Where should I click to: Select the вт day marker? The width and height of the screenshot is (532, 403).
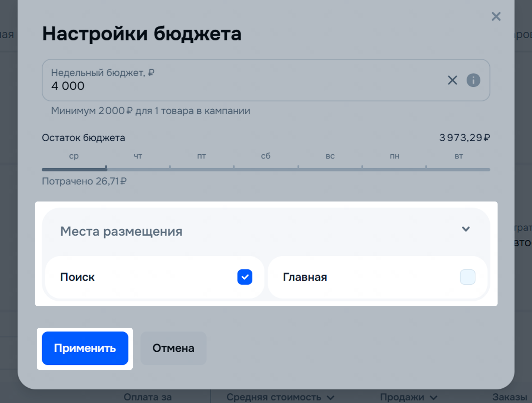tap(458, 156)
